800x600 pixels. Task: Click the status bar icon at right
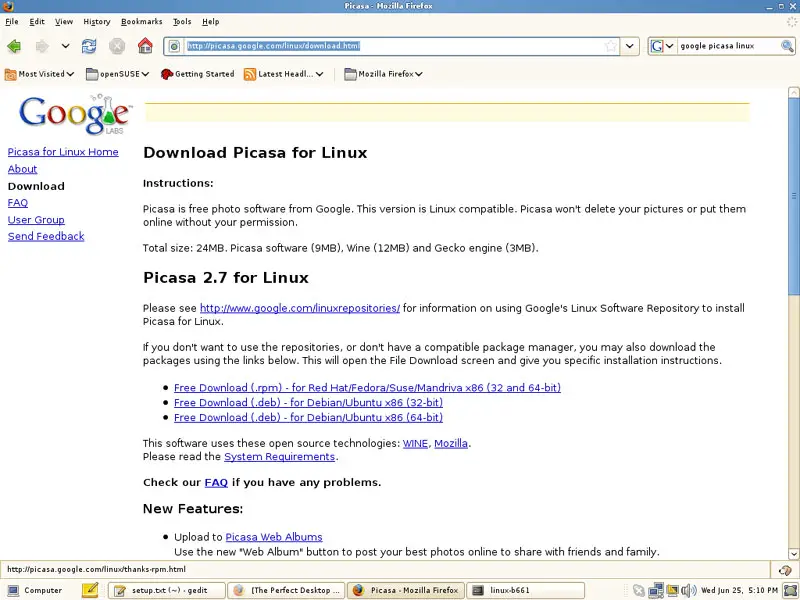(x=785, y=570)
